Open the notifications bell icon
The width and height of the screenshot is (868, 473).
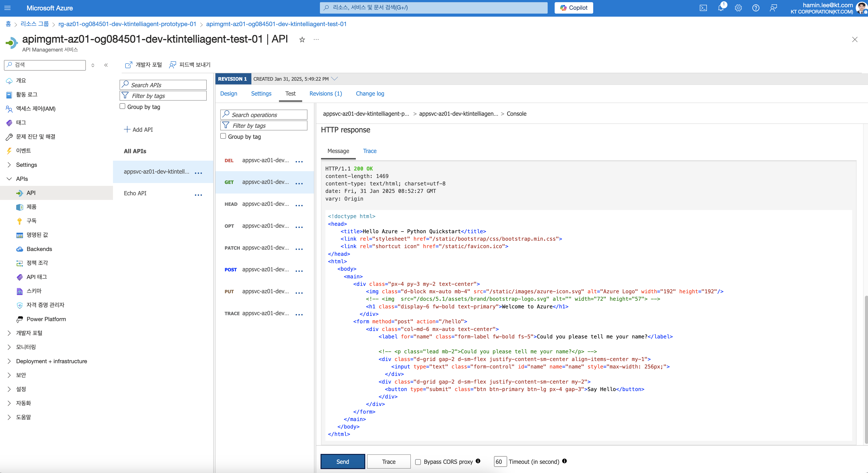pyautogui.click(x=721, y=8)
